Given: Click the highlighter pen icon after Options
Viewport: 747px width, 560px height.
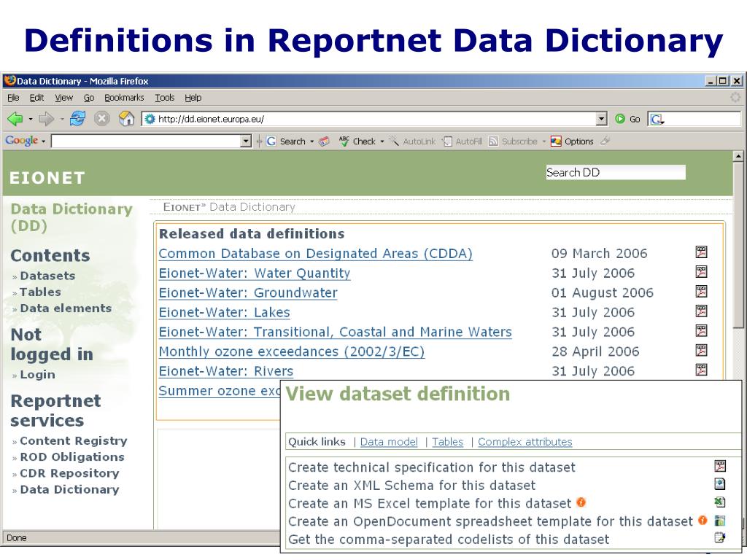Looking at the screenshot, I should pyautogui.click(x=605, y=141).
